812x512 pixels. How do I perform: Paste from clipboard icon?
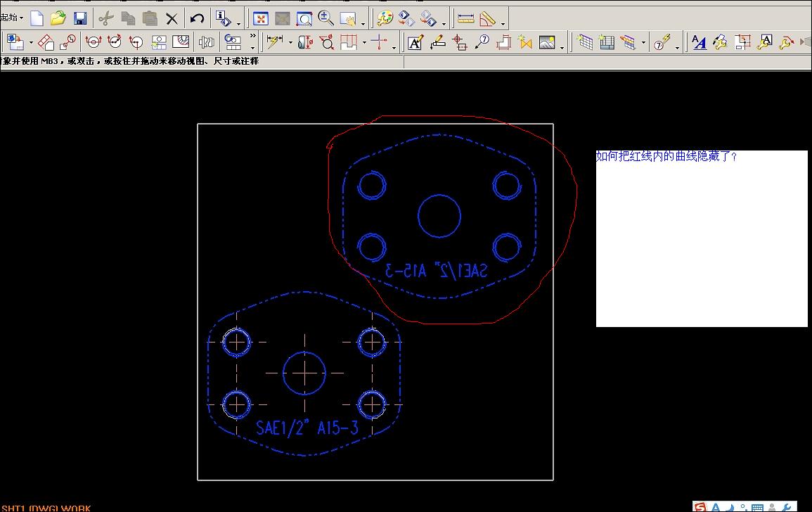[x=150, y=19]
